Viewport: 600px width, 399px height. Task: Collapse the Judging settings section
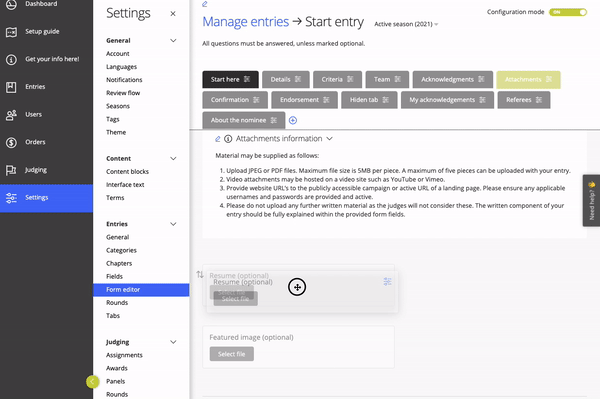(x=173, y=342)
